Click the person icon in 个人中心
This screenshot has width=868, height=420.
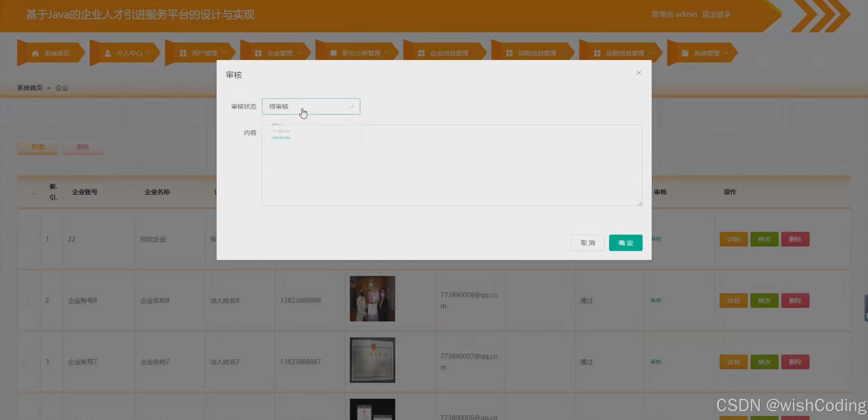[x=108, y=53]
